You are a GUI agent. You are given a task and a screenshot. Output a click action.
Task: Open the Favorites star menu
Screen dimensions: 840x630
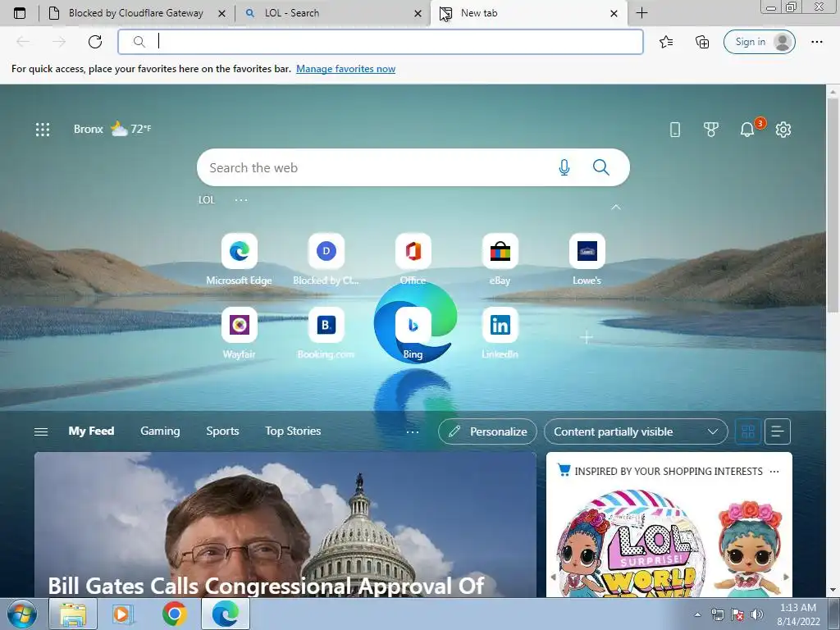[x=666, y=42]
